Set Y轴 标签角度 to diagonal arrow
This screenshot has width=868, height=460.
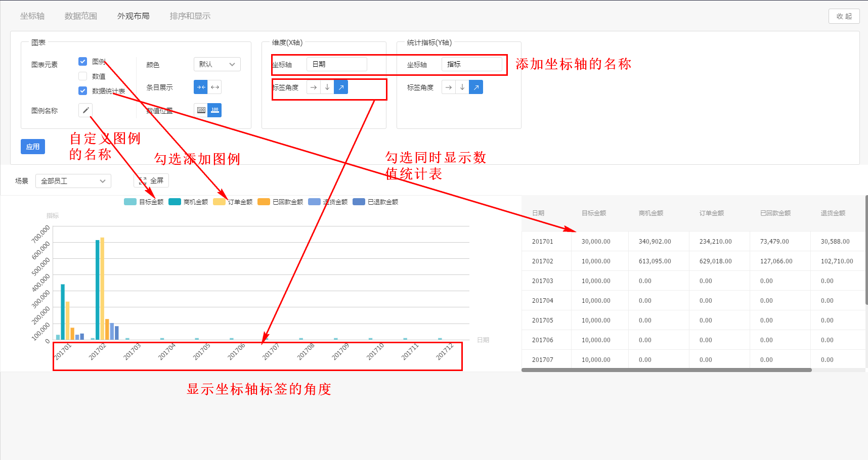tap(476, 87)
